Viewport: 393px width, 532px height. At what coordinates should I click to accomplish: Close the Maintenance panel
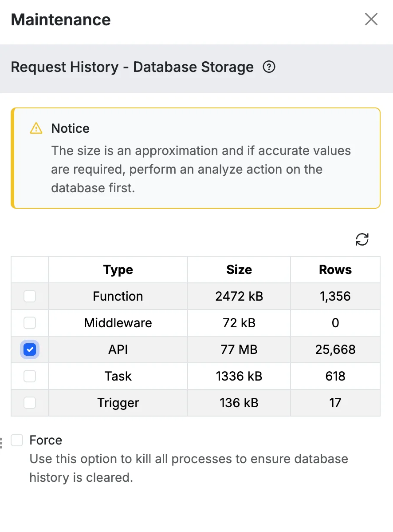[371, 20]
